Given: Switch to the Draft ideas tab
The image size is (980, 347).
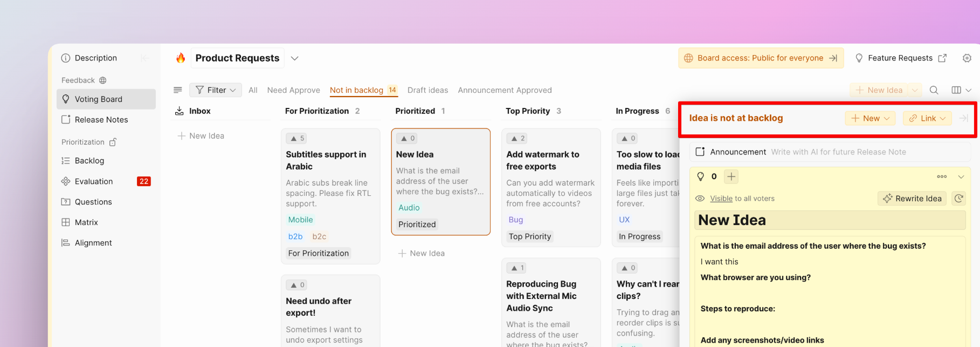Looking at the screenshot, I should coord(427,90).
